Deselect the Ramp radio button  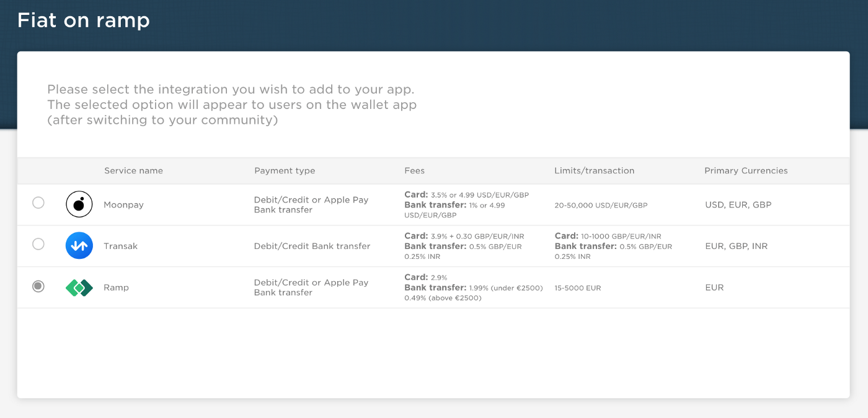(38, 286)
